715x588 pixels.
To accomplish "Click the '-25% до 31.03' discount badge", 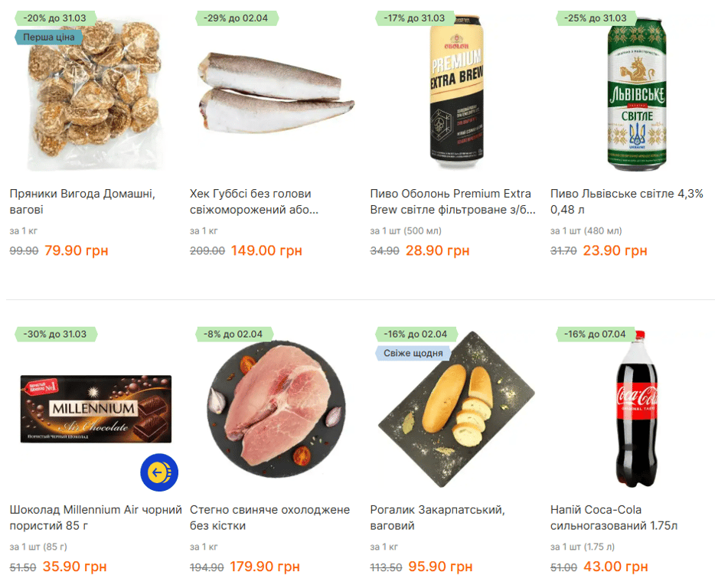I will point(596,18).
